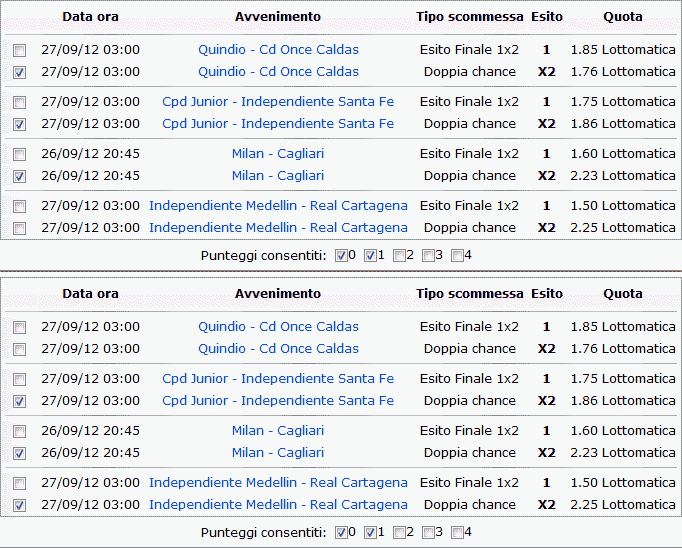The image size is (682, 548).
Task: Tick Milan - Cagliari Esito Finale in upper table
Action: (20, 154)
